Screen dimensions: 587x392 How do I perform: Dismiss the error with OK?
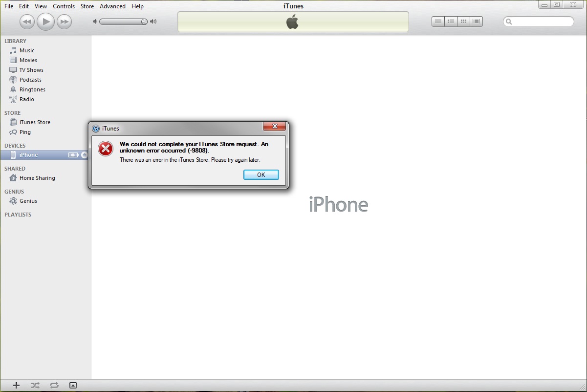click(261, 175)
